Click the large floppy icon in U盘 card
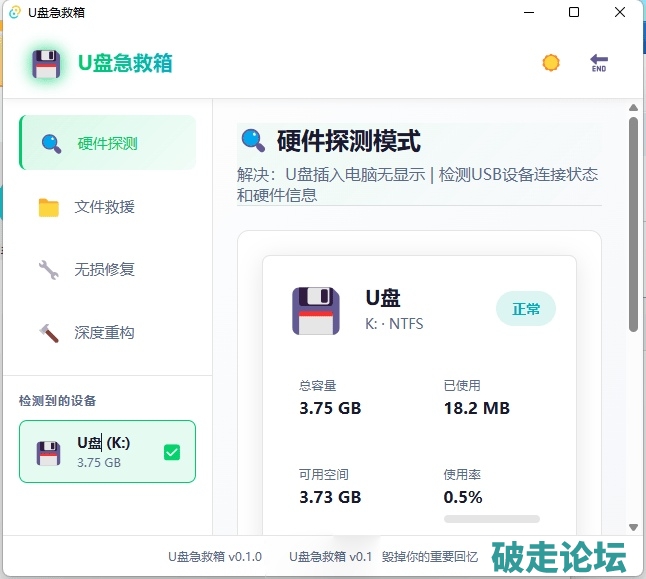The height and width of the screenshot is (579, 646). pos(316,309)
